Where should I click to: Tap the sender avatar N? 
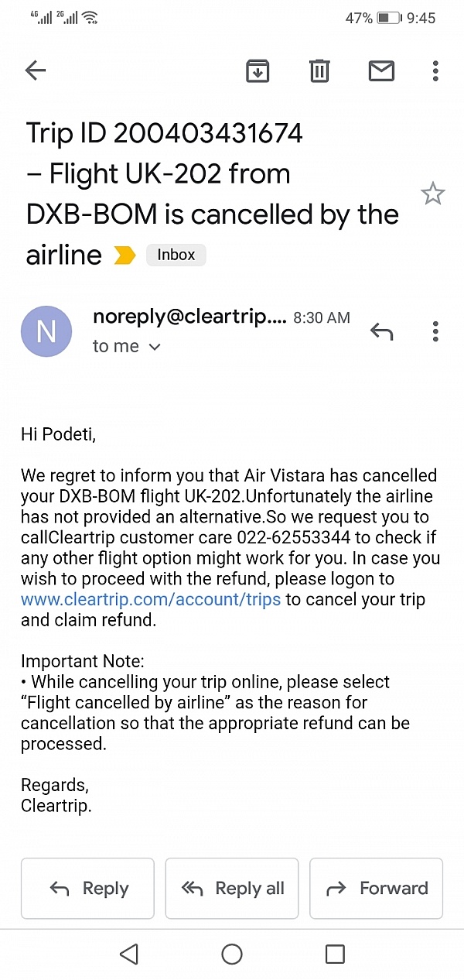46,331
